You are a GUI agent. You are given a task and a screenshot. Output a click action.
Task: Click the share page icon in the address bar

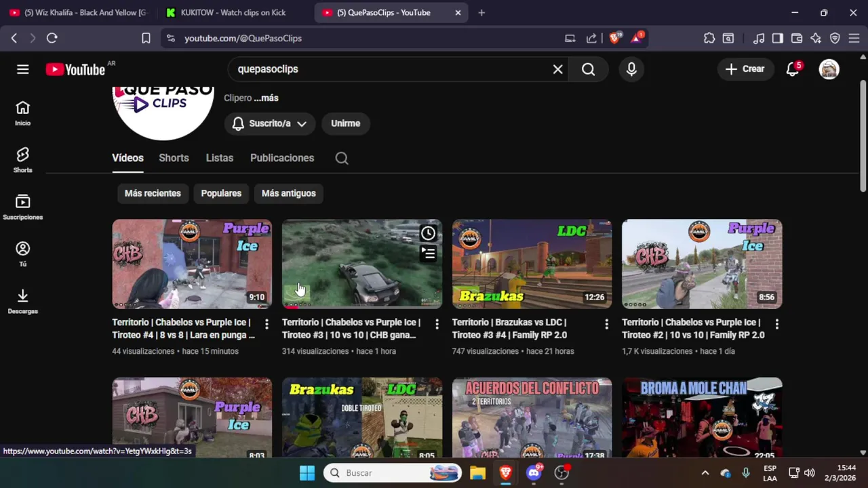click(x=591, y=39)
